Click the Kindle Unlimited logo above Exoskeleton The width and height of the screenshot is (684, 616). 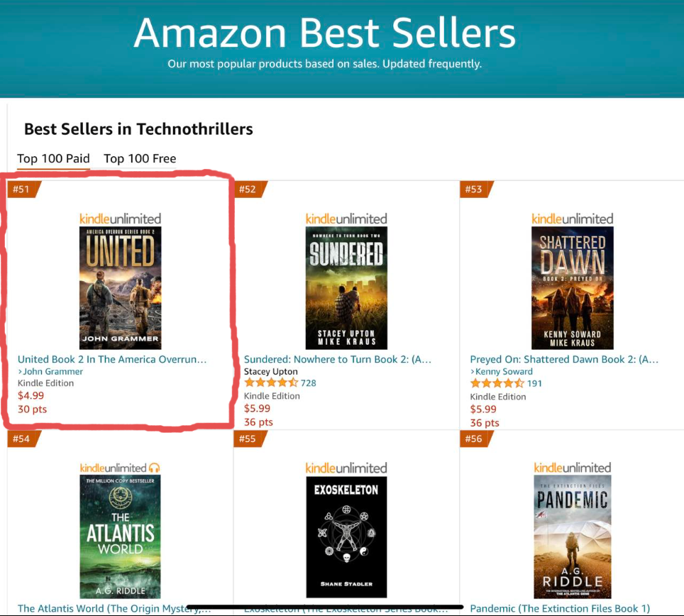(x=347, y=468)
